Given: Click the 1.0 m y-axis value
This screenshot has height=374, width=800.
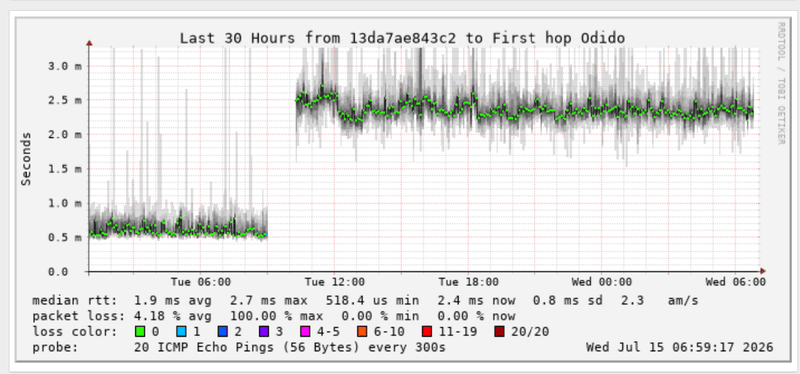Looking at the screenshot, I should click(x=64, y=203).
